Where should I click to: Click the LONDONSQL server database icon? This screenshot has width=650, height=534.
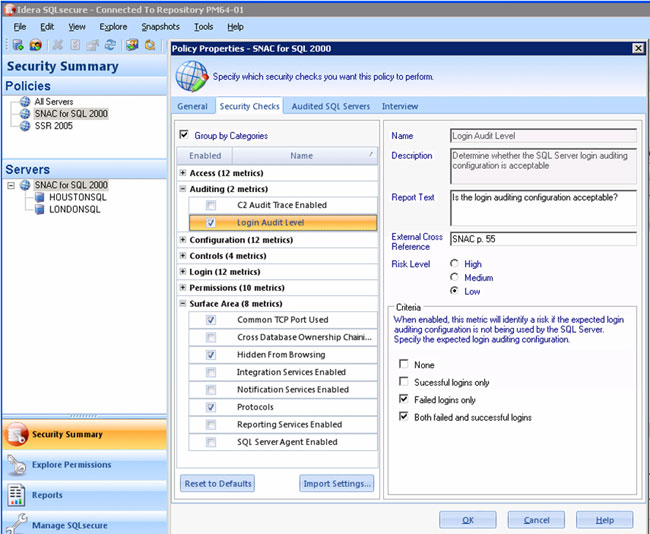tap(39, 209)
